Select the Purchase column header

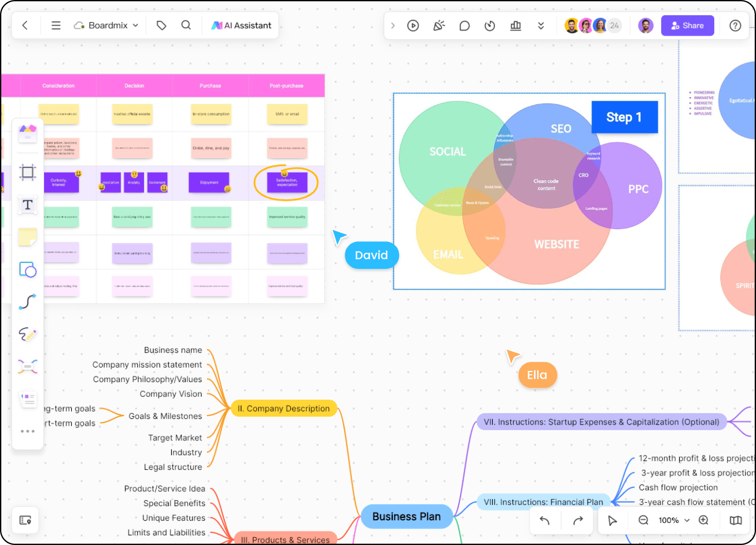point(210,86)
